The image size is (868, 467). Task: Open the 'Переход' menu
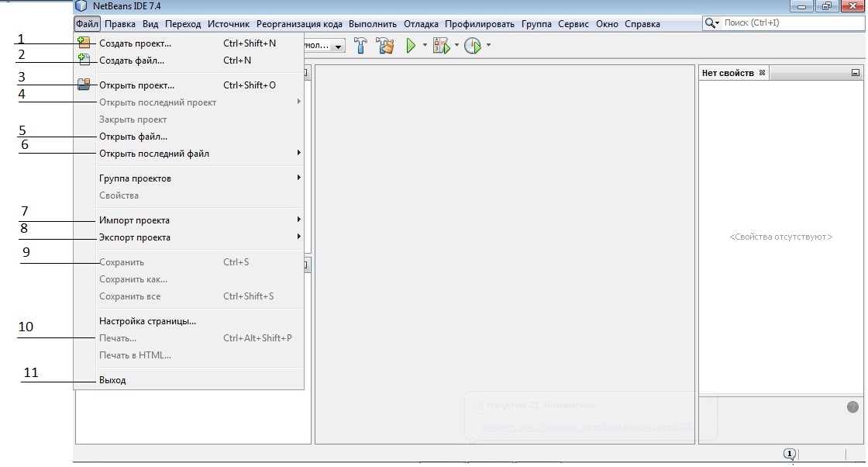tap(183, 24)
